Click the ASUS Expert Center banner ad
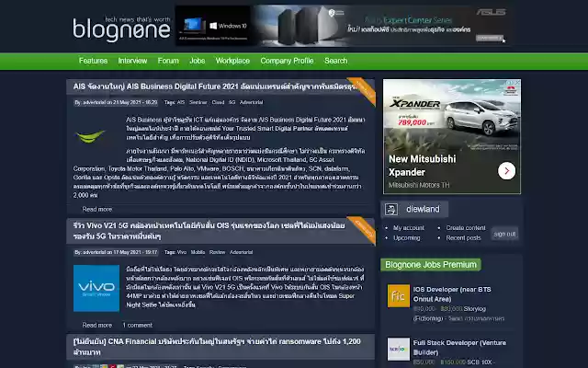 point(343,26)
